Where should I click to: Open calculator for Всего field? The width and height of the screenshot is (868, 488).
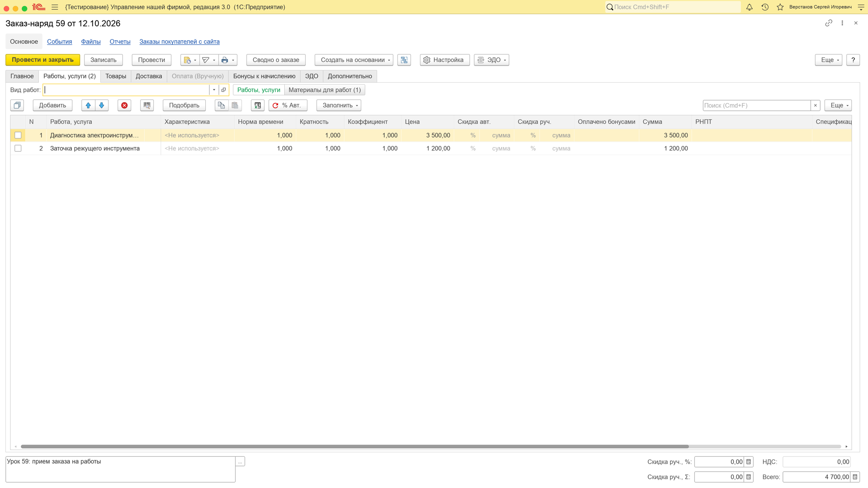pos(855,477)
